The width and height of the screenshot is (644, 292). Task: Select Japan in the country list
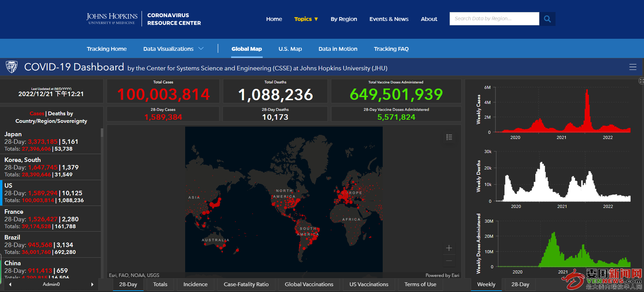50,141
